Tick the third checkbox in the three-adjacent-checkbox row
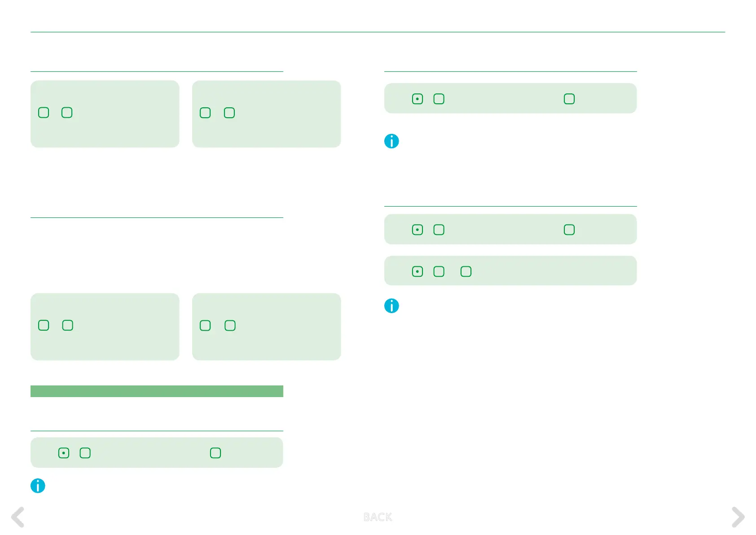Image resolution: width=756 pixels, height=535 pixels. pyautogui.click(x=466, y=271)
